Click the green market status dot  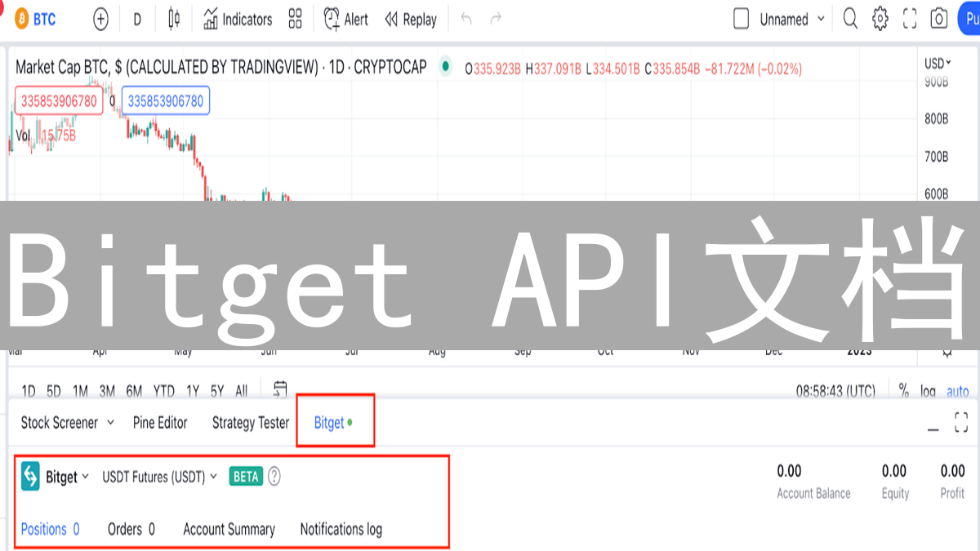(445, 67)
